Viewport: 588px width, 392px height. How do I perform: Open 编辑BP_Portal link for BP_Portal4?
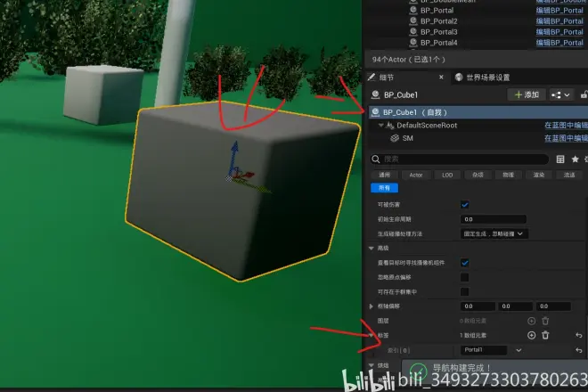(559, 43)
